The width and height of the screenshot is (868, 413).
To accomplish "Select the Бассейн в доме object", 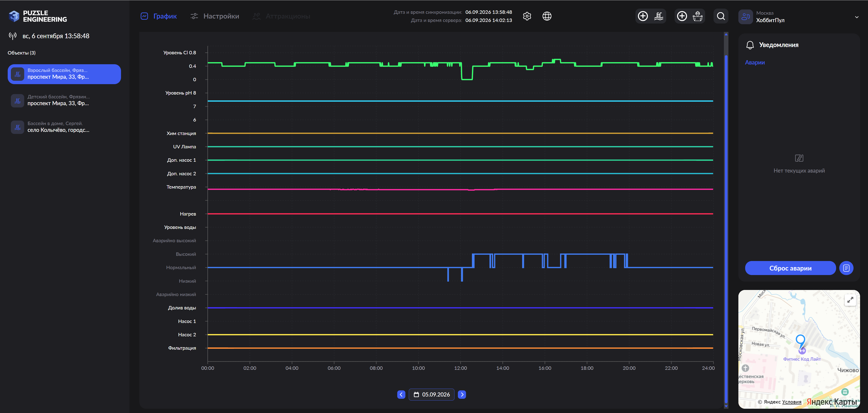I will [x=64, y=127].
